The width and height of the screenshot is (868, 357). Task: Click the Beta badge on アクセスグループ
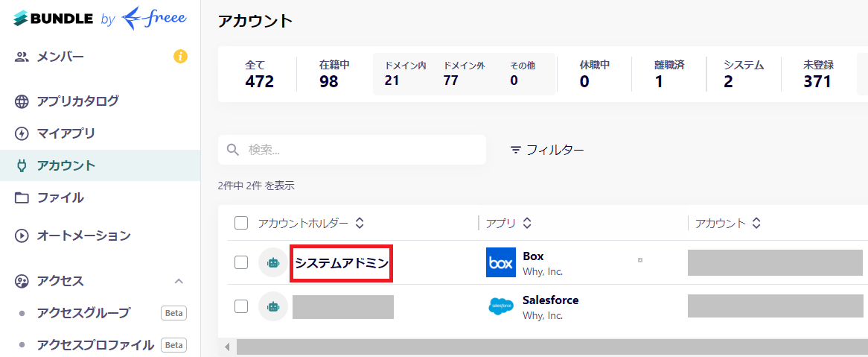173,313
